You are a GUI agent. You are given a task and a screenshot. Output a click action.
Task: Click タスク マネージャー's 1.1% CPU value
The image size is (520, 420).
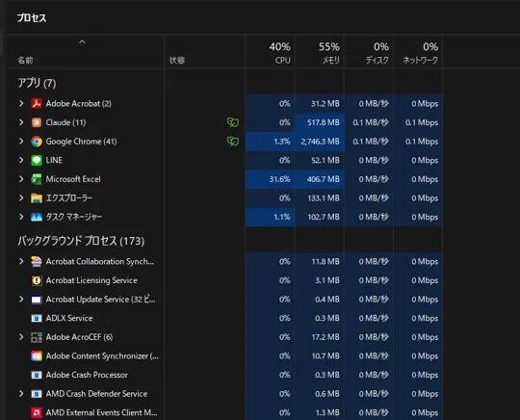pyautogui.click(x=282, y=217)
